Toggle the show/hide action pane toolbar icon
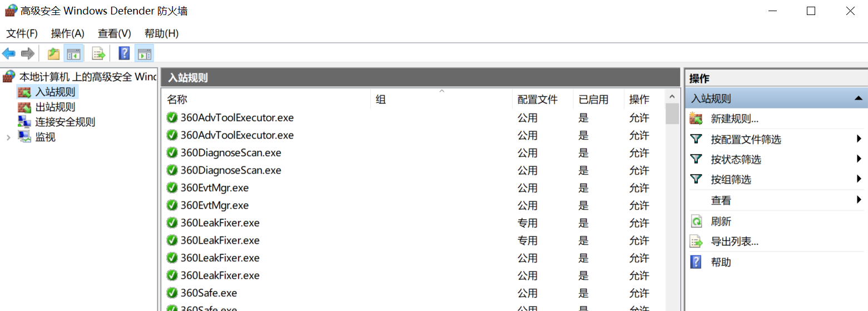 (144, 53)
